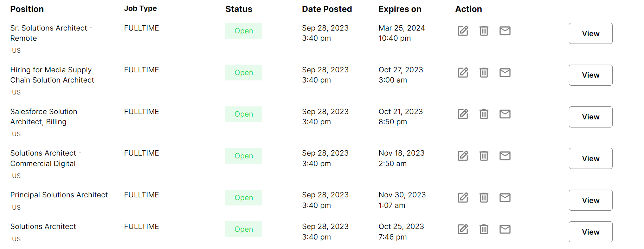View the Media Supply Chain Solution Architect job

pos(591,75)
